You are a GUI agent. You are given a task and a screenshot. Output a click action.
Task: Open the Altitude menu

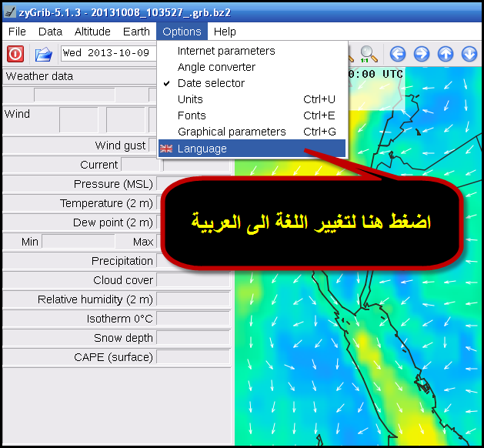tap(92, 32)
